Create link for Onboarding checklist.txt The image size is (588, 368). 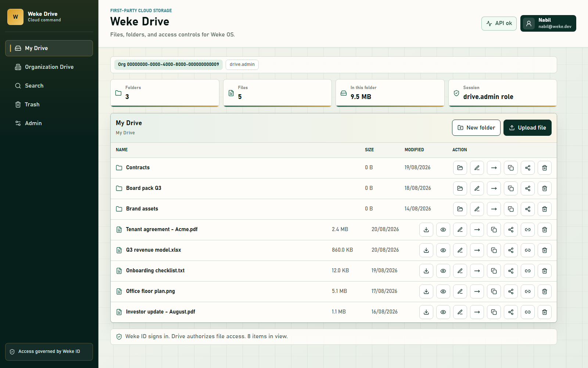coord(528,271)
